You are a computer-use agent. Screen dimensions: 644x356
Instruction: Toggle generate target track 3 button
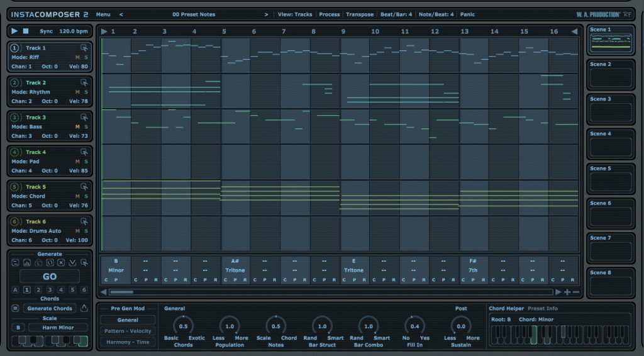coord(50,290)
